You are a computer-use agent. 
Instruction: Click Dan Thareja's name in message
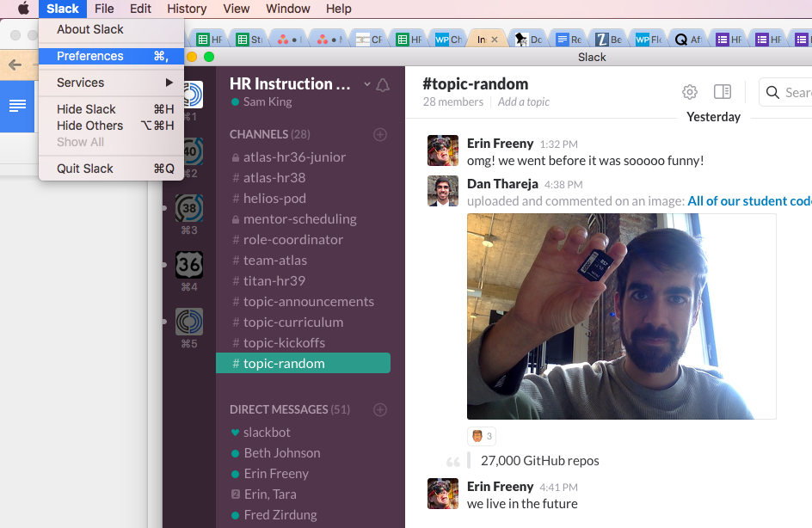pos(502,184)
